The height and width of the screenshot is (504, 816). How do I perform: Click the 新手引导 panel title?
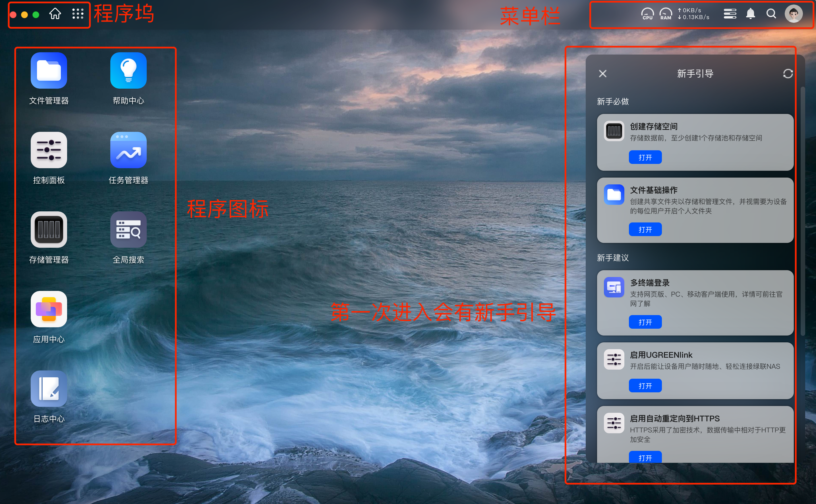click(695, 74)
